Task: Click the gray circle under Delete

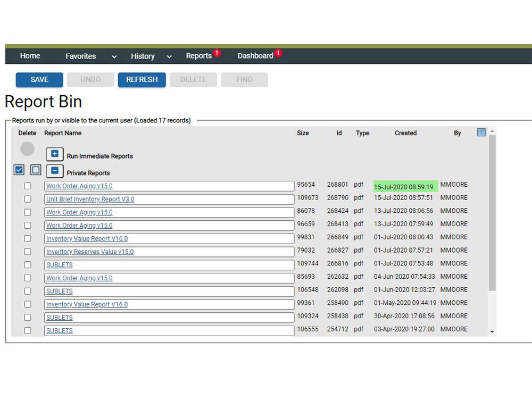Action: pos(27,149)
